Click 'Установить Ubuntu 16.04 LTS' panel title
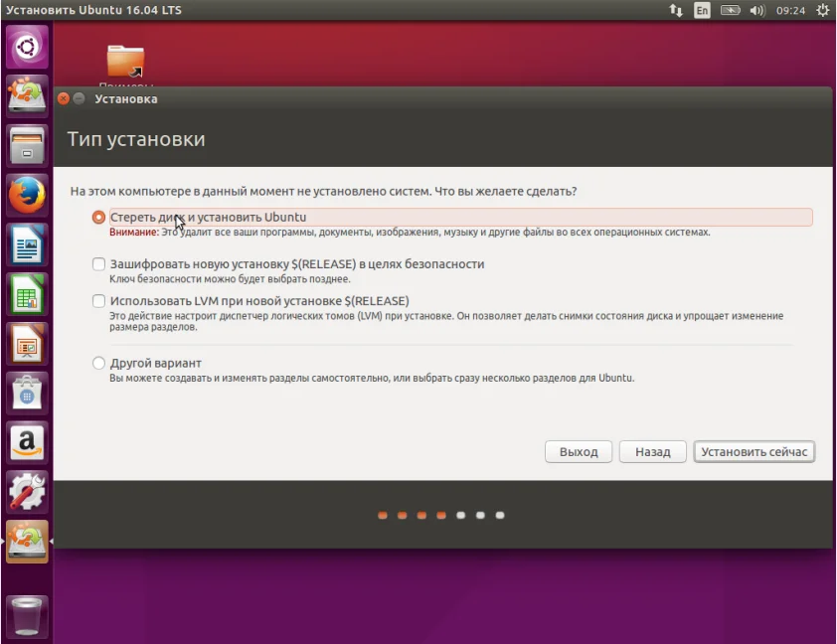Screen dimensions: 837x644 pyautogui.click(x=94, y=10)
